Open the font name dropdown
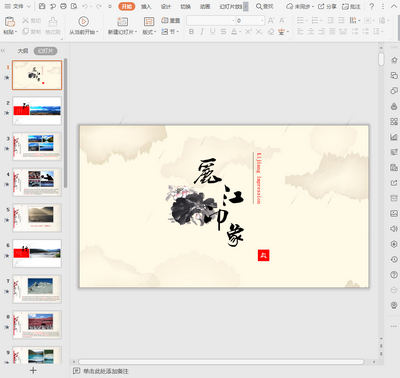Viewport: 400px width, 378px height. (x=233, y=21)
